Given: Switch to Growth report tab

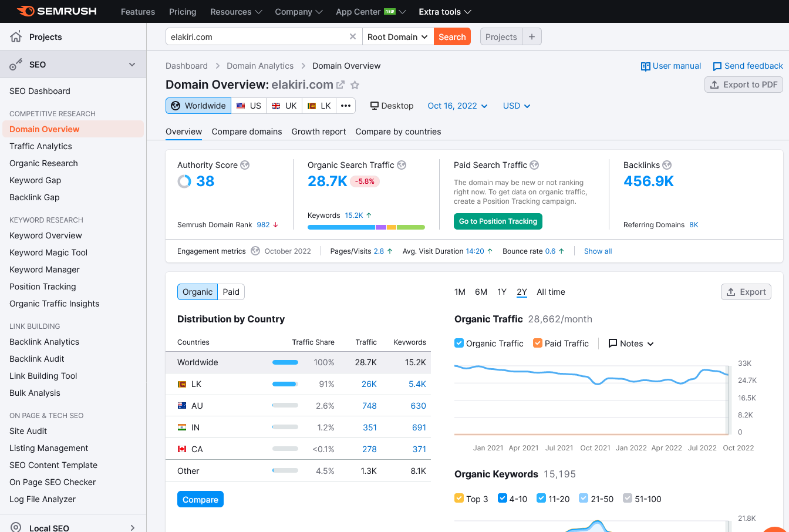Looking at the screenshot, I should [319, 132].
